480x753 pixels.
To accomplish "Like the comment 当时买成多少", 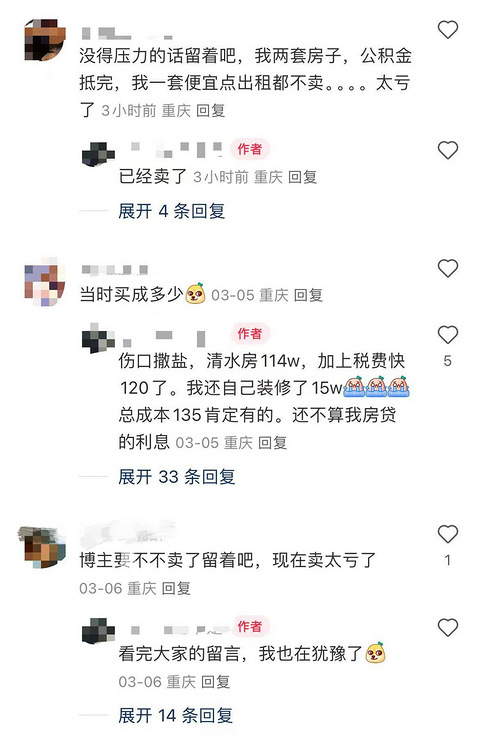I will coord(447,268).
